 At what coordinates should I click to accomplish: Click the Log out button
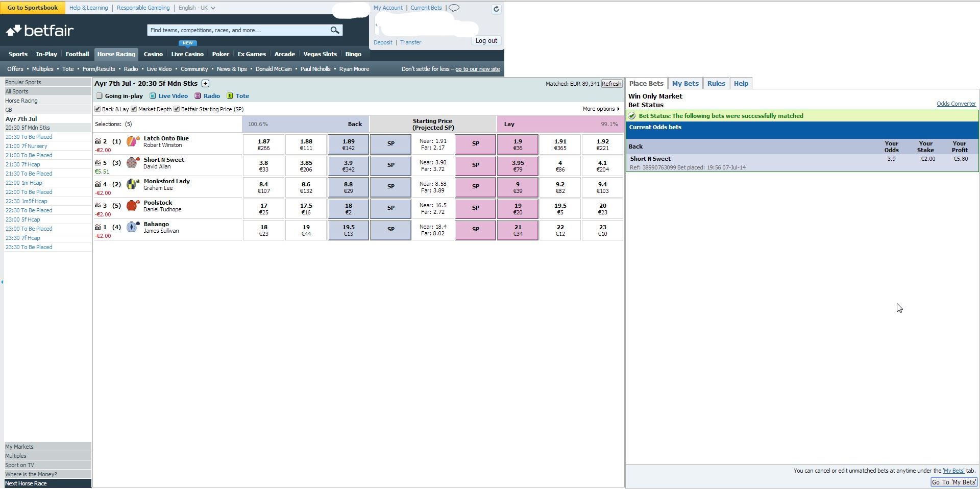click(486, 41)
